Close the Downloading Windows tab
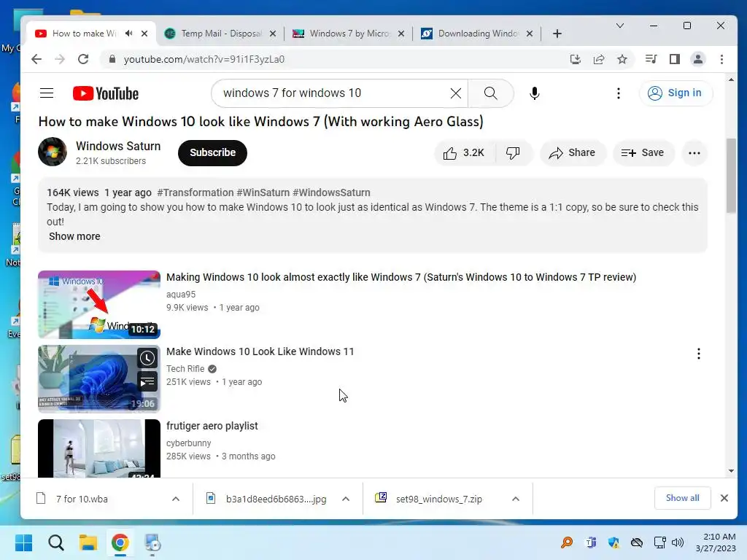 tap(530, 34)
